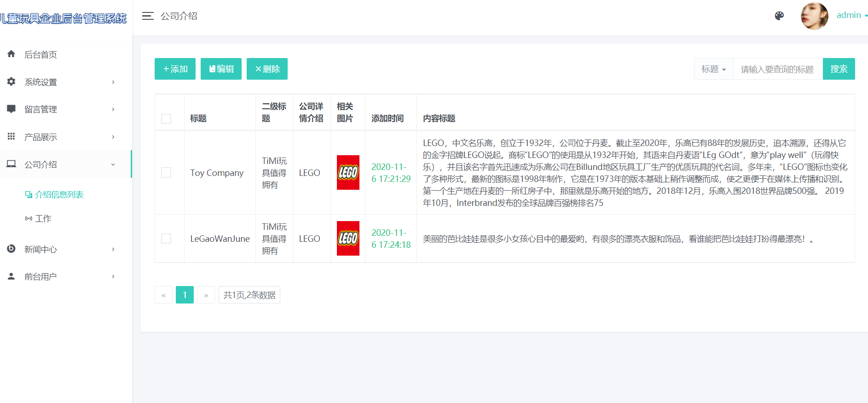Toggle the sidebar hamburger menu icon

tap(148, 16)
